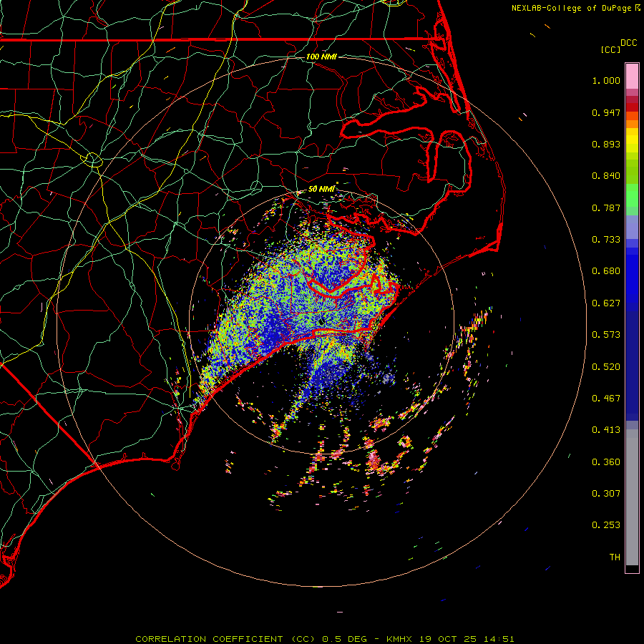Select the 0.307 scale value

606,494
